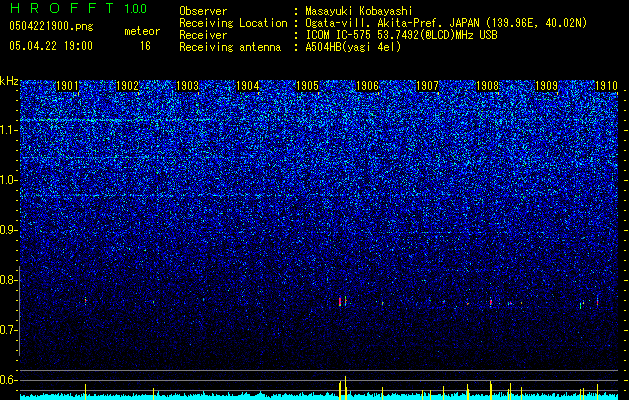Click the 1.0 frequency axis label
629x400 pixels.
8,180
